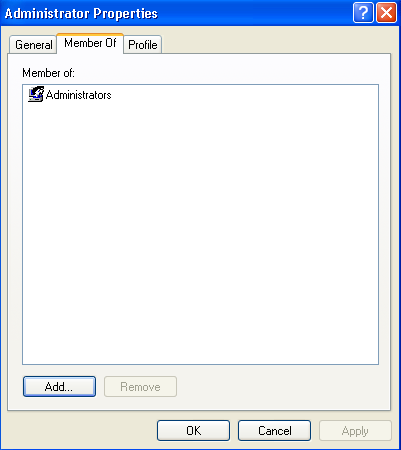Click the question mark Help icon

363,13
